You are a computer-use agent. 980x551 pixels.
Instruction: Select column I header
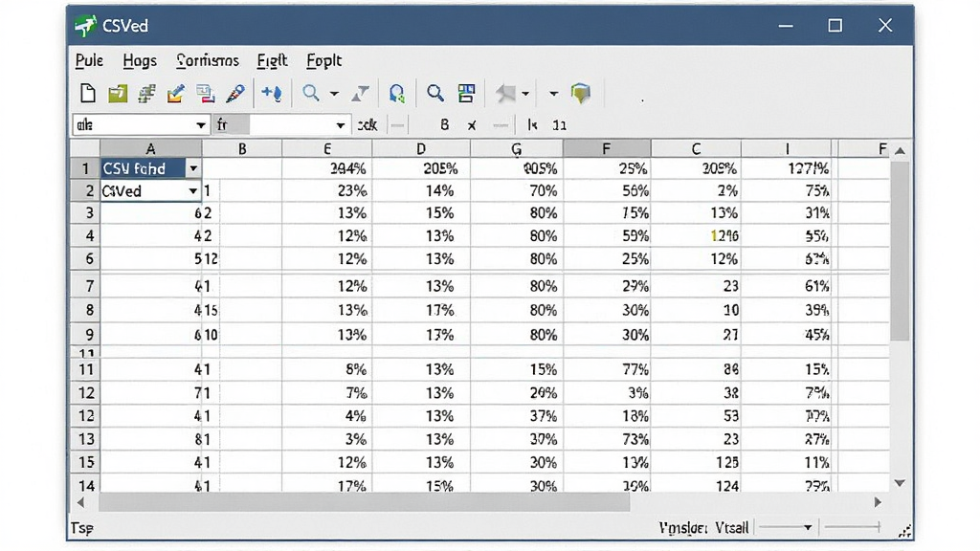[787, 148]
